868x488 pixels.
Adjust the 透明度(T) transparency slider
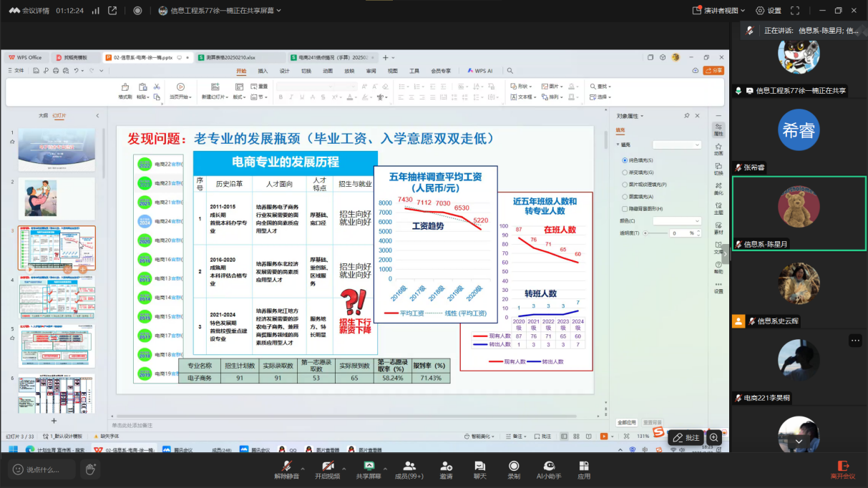tap(646, 233)
